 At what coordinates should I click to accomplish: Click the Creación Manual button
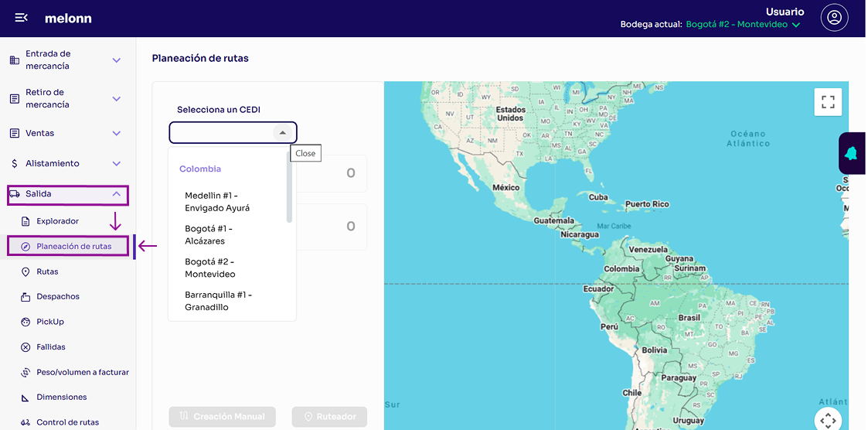coord(222,417)
